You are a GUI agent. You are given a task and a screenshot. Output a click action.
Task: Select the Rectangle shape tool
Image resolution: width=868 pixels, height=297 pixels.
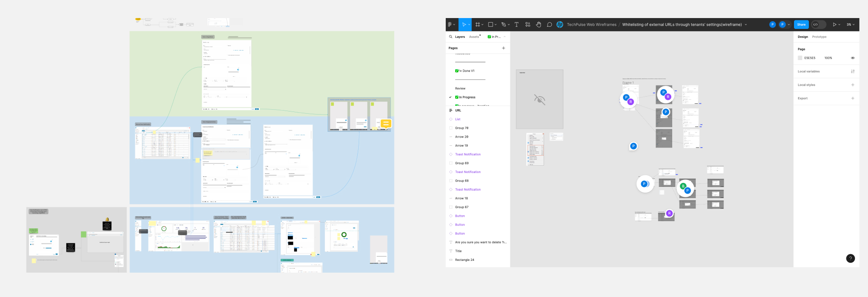point(490,24)
